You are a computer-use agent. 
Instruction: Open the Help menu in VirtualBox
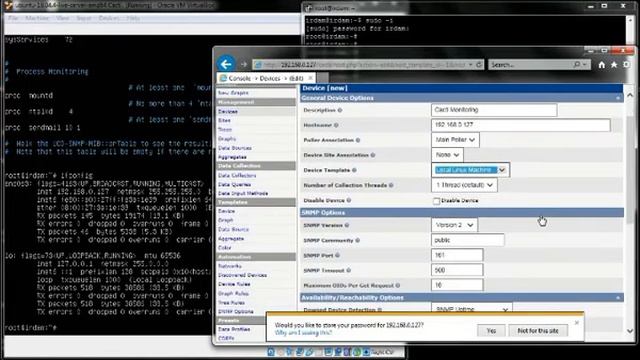(133, 18)
